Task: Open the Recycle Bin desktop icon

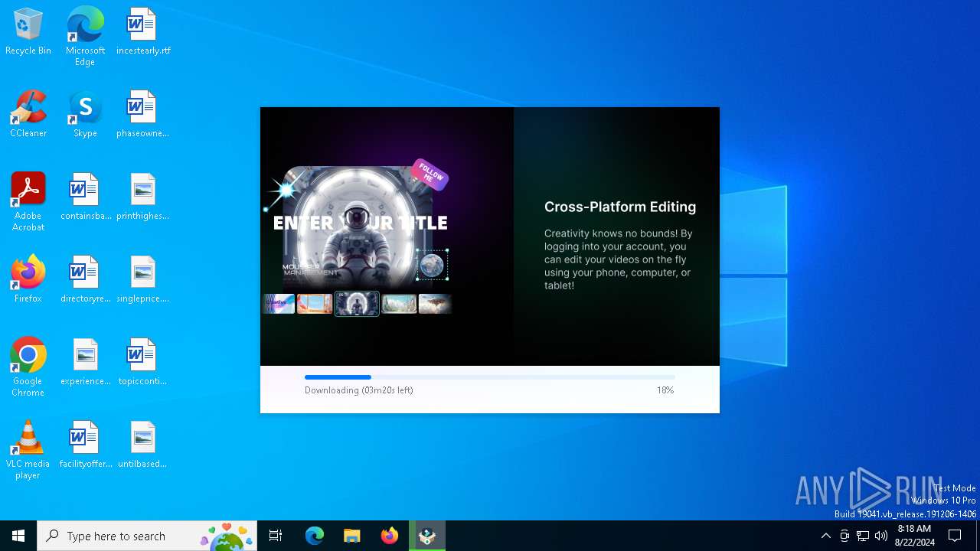Action: pyautogui.click(x=28, y=32)
